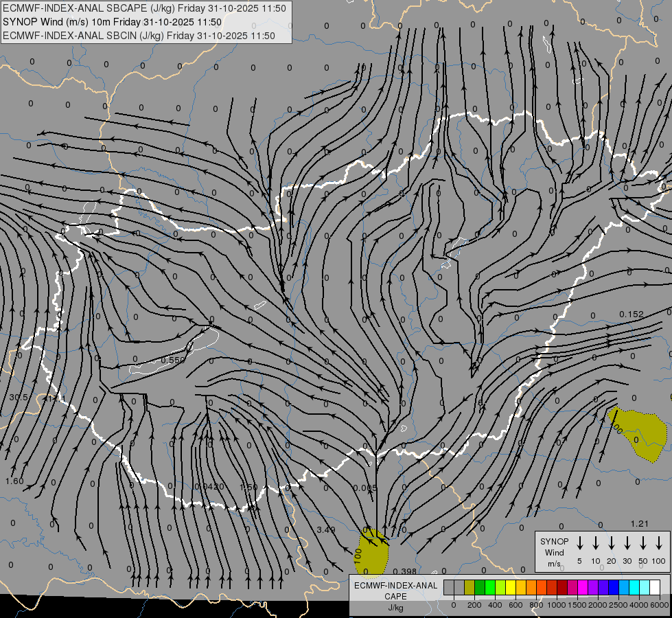The image size is (672, 618).
Task: Click the 6000 tick label on CAPE scale
Action: click(660, 605)
